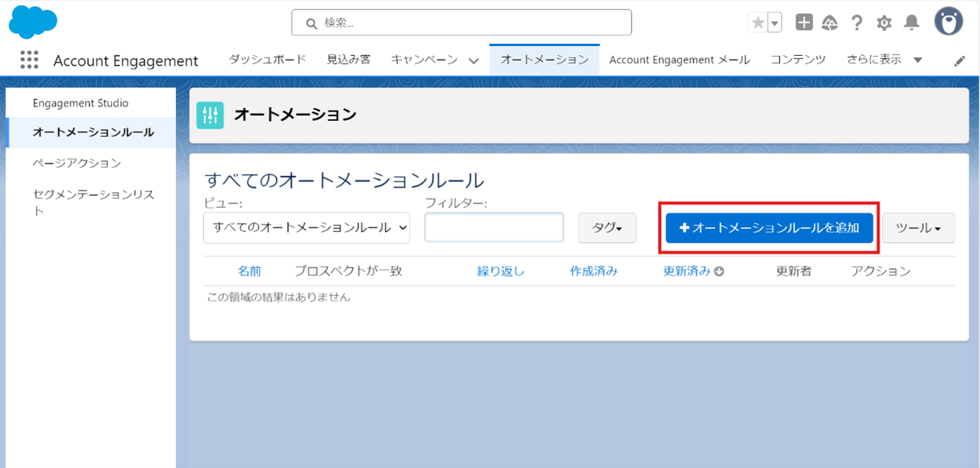The height and width of the screenshot is (468, 980).
Task: Click the アクション column header
Action: coord(881,271)
